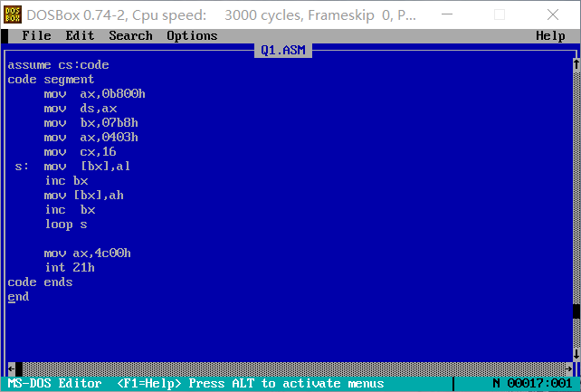The height and width of the screenshot is (392, 581).
Task: Click the horizontal scrollbar right arrow
Action: [x=568, y=368]
